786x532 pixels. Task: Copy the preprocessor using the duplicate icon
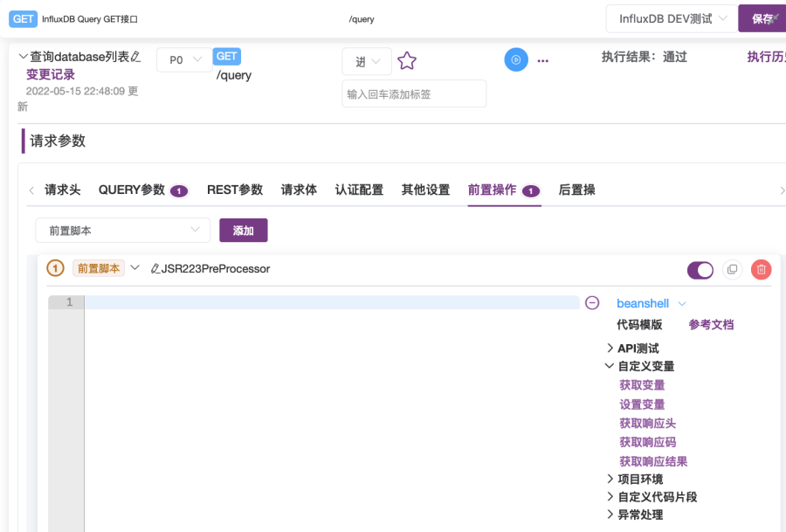(x=733, y=270)
